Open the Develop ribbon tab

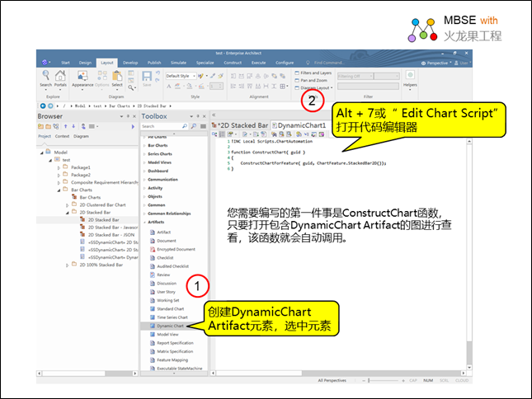pos(130,63)
